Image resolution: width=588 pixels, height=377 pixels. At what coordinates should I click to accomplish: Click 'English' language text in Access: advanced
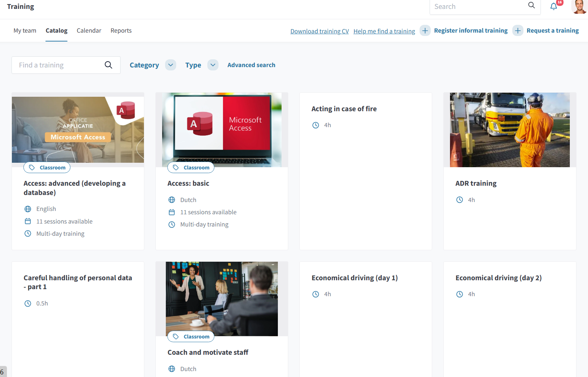pyautogui.click(x=46, y=209)
